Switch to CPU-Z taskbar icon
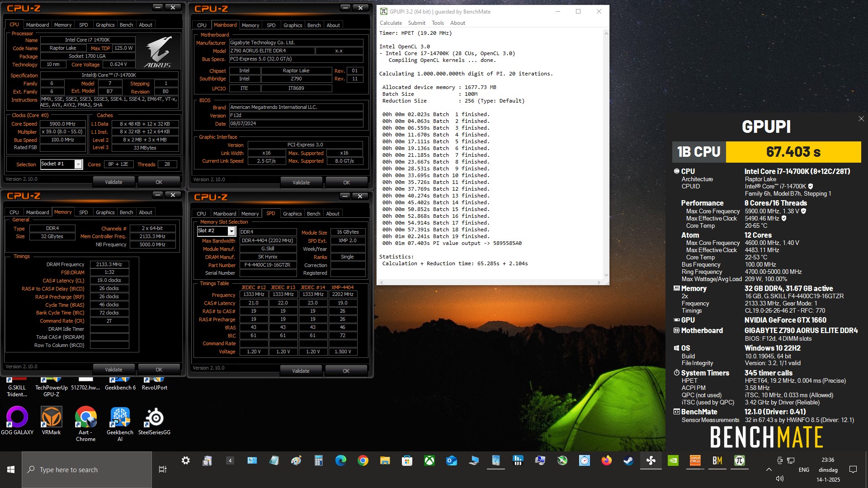This screenshot has width=868, height=488. pyautogui.click(x=695, y=460)
